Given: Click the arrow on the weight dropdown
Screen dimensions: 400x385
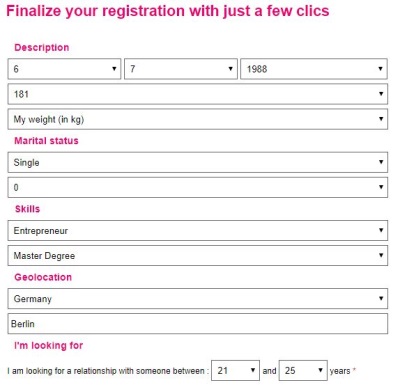Looking at the screenshot, I should (x=381, y=119).
